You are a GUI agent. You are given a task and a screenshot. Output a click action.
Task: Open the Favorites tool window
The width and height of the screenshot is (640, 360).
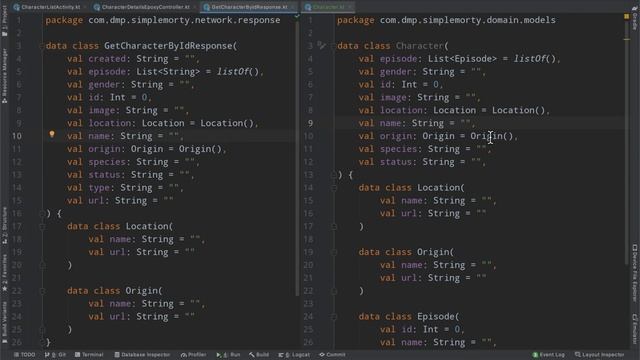click(4, 273)
